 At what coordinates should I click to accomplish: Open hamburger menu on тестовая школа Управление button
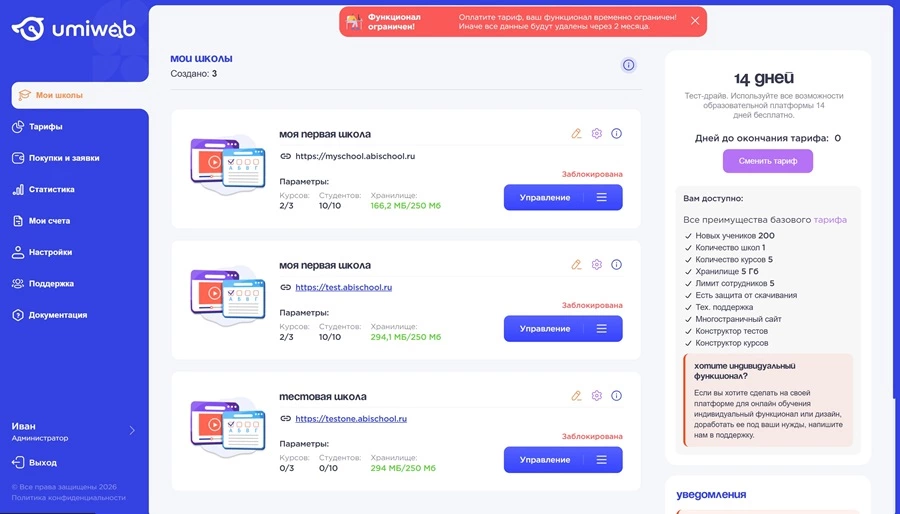click(x=602, y=460)
